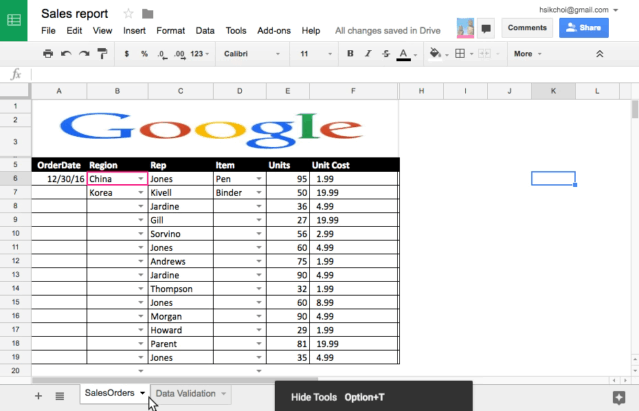Toggle bold formatting

[x=350, y=53]
